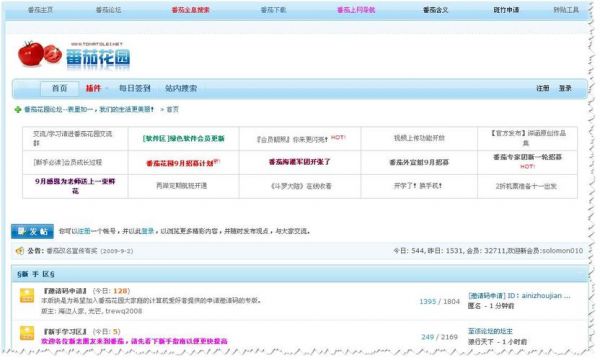Click the 注册 link in the guest notice
The height and width of the screenshot is (360, 600).
[x=84, y=231]
